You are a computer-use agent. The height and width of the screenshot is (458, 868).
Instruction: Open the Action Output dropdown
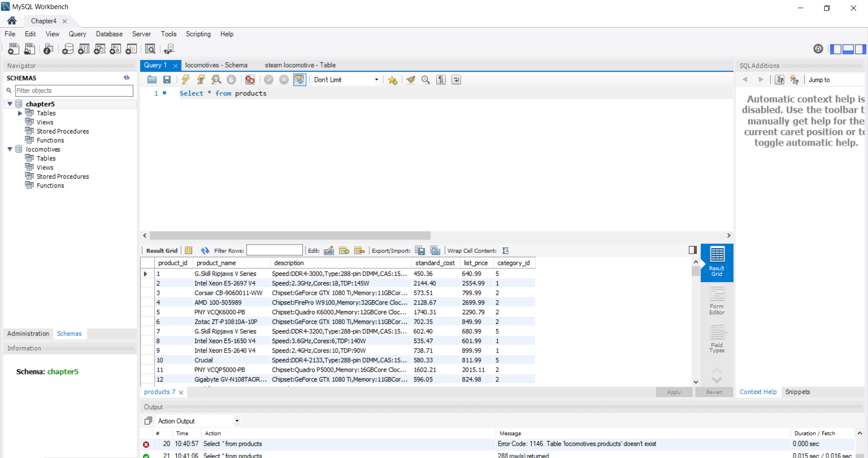(x=198, y=421)
